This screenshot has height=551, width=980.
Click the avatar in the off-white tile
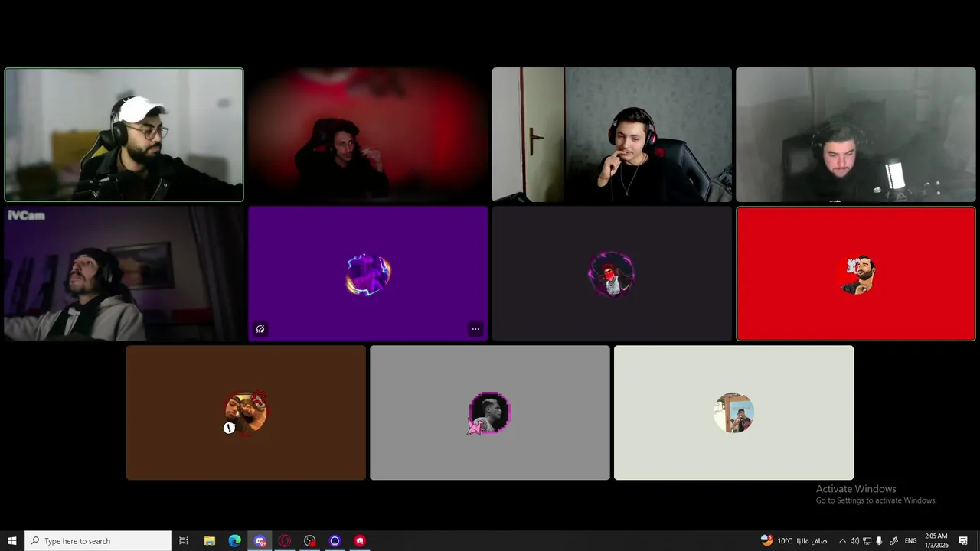click(733, 412)
